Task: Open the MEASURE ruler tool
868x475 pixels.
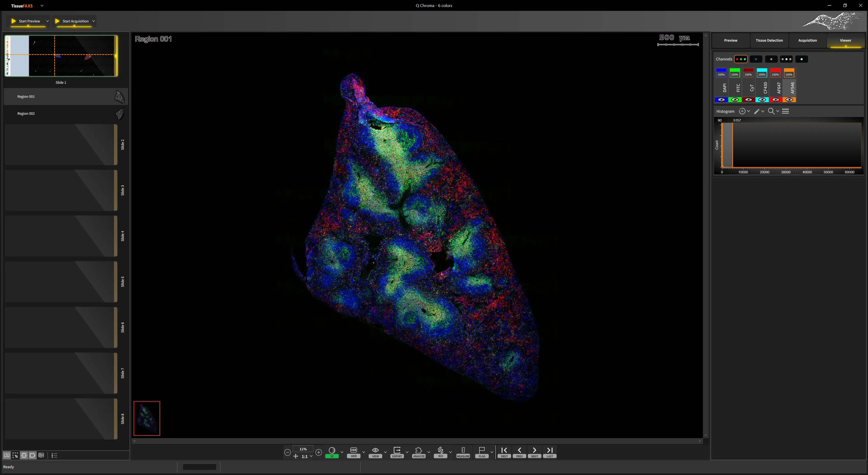Action: point(463,450)
